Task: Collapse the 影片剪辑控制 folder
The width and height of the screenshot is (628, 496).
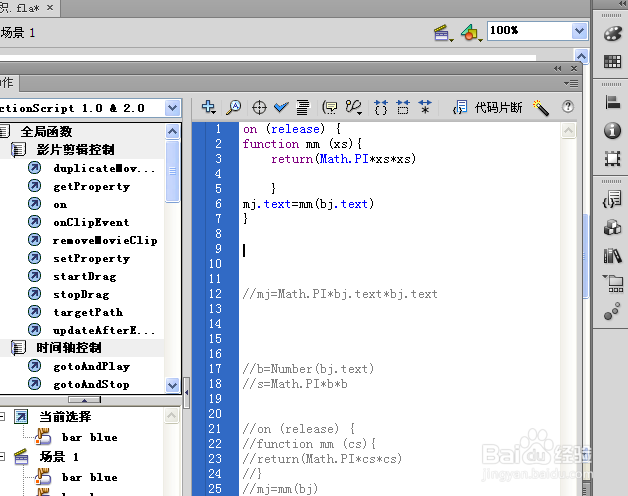Action: (x=18, y=149)
